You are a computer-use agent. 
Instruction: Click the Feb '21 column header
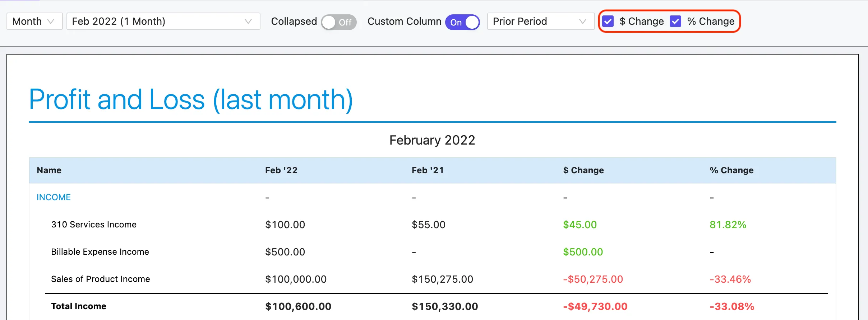[428, 170]
